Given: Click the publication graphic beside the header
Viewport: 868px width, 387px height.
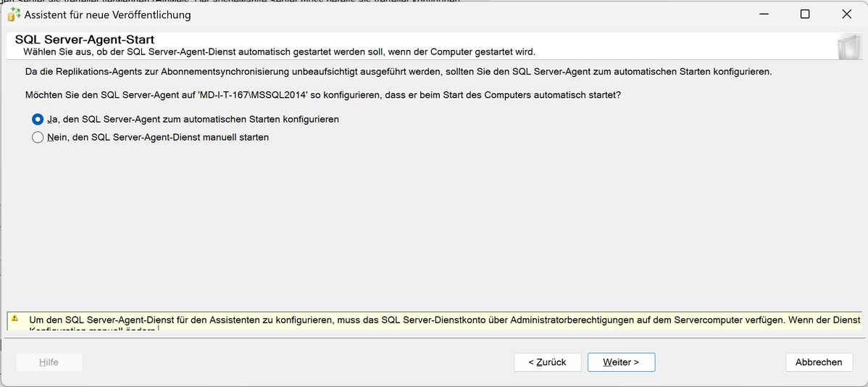Looking at the screenshot, I should [x=848, y=46].
